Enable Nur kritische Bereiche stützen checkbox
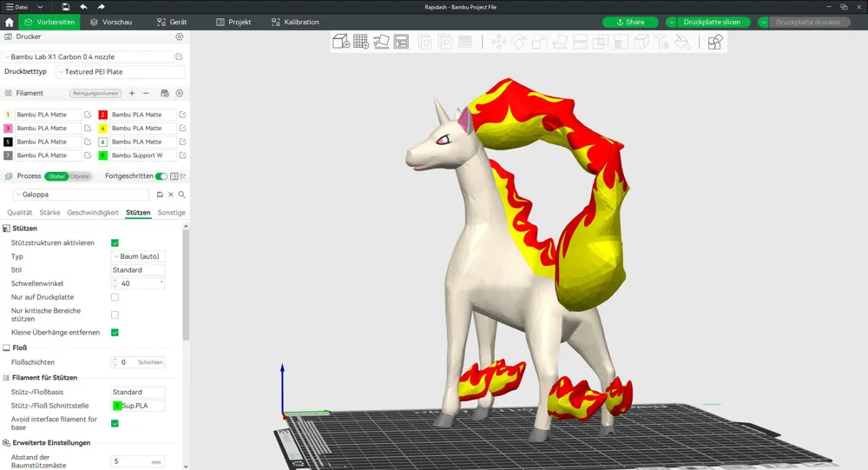 (x=115, y=314)
